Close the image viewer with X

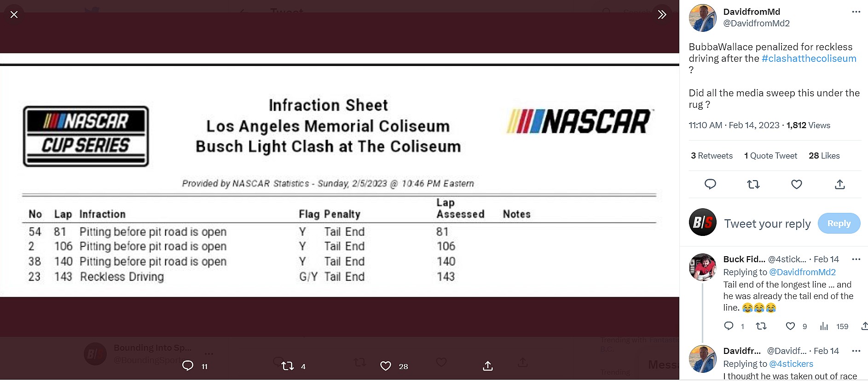point(14,15)
